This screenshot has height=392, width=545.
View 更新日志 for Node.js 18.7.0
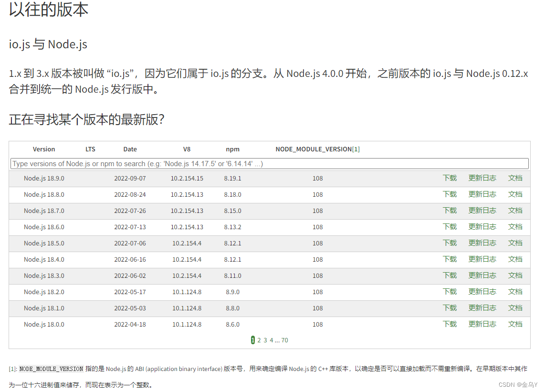point(482,211)
